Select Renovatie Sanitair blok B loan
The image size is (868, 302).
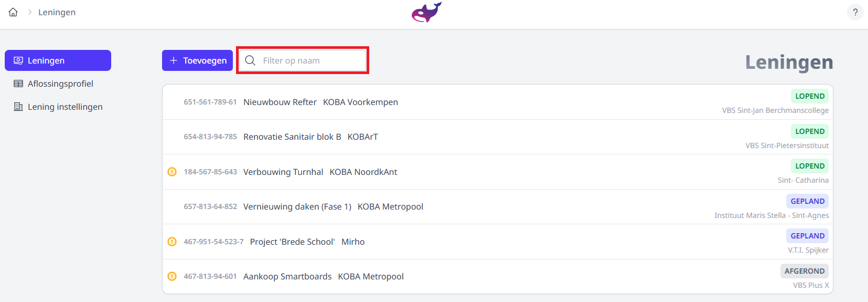(292, 137)
